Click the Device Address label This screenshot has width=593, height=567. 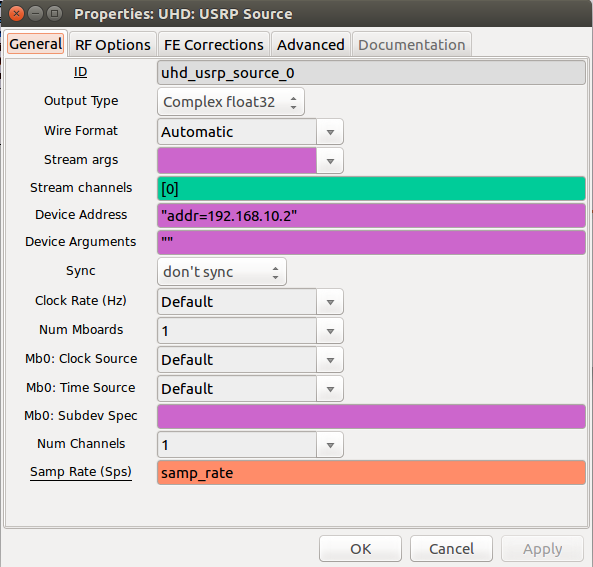pos(81,214)
